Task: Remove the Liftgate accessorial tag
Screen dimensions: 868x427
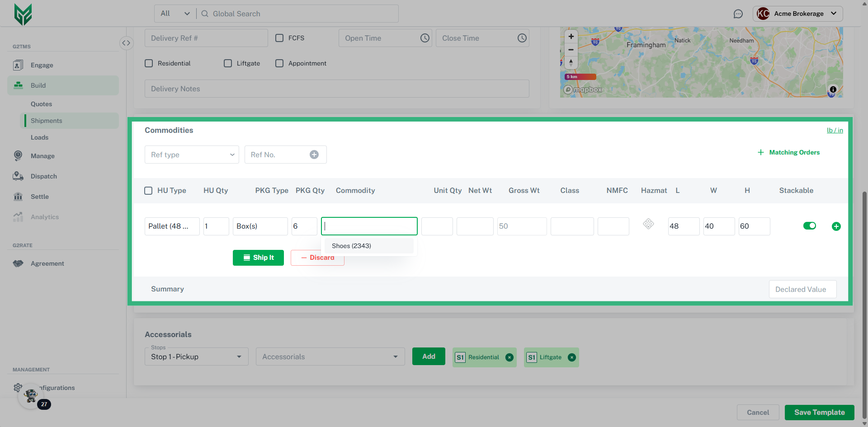Action: [572, 357]
